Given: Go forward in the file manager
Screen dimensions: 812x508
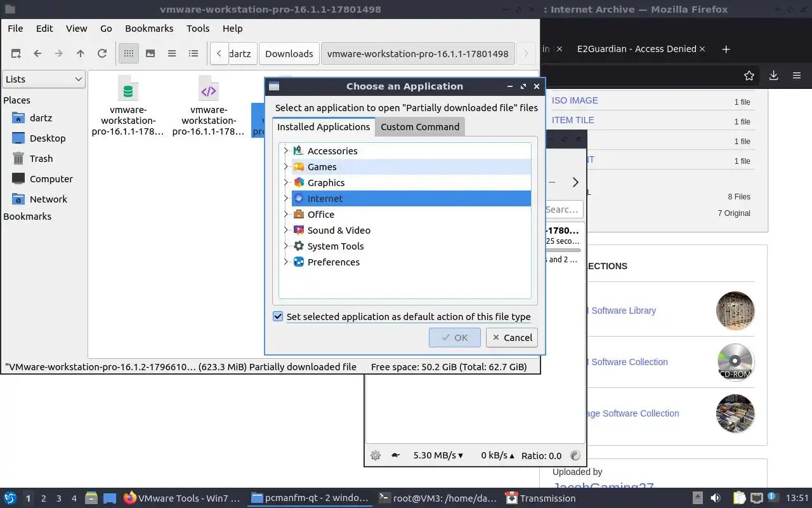Looking at the screenshot, I should pyautogui.click(x=59, y=53).
